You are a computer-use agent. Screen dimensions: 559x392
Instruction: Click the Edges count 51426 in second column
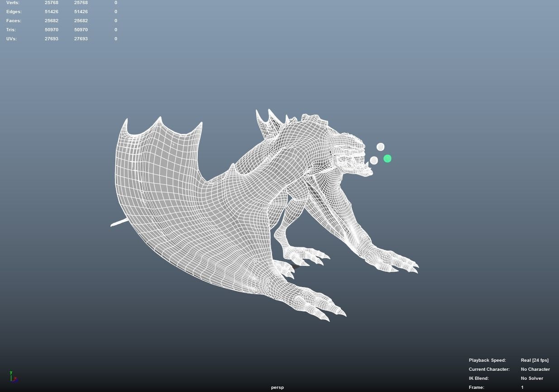81,12
